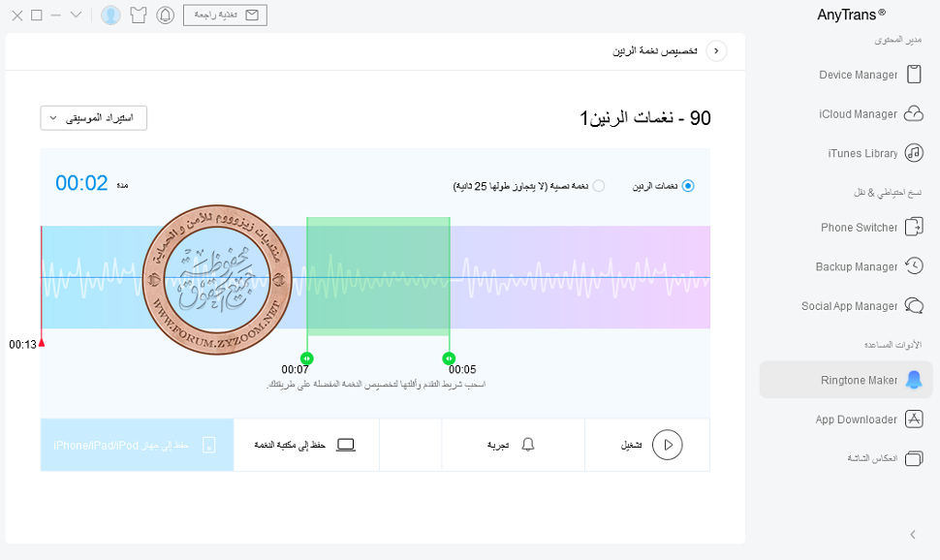Select the text tone (25 seconds) radio option
This screenshot has width=940, height=560.
click(x=598, y=186)
